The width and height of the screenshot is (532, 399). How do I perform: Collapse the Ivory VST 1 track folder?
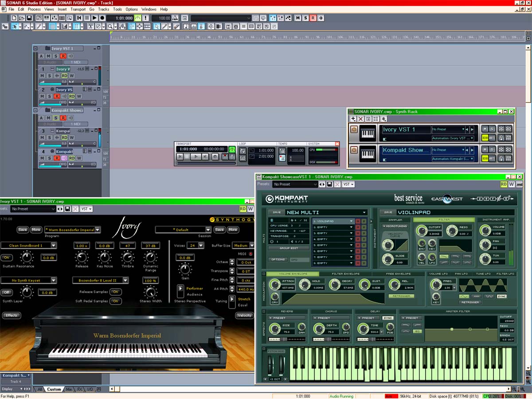[35, 48]
